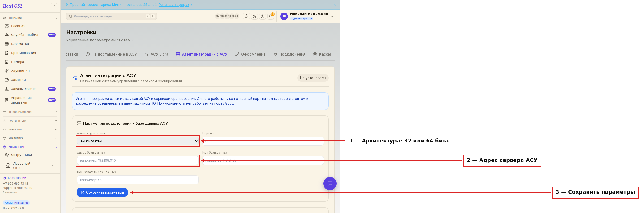Open Хаускипинг in the sidebar

[30, 71]
